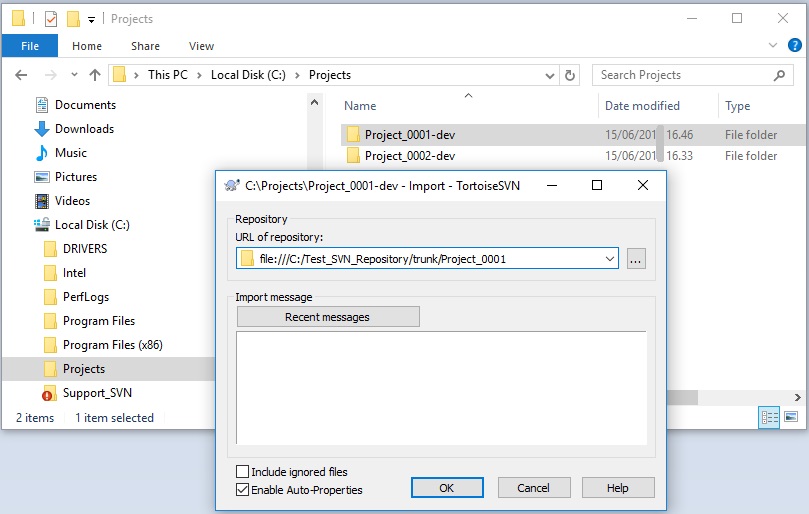The image size is (809, 514).
Task: Maximize the TortoiseSVN Import dialog
Action: 597,185
